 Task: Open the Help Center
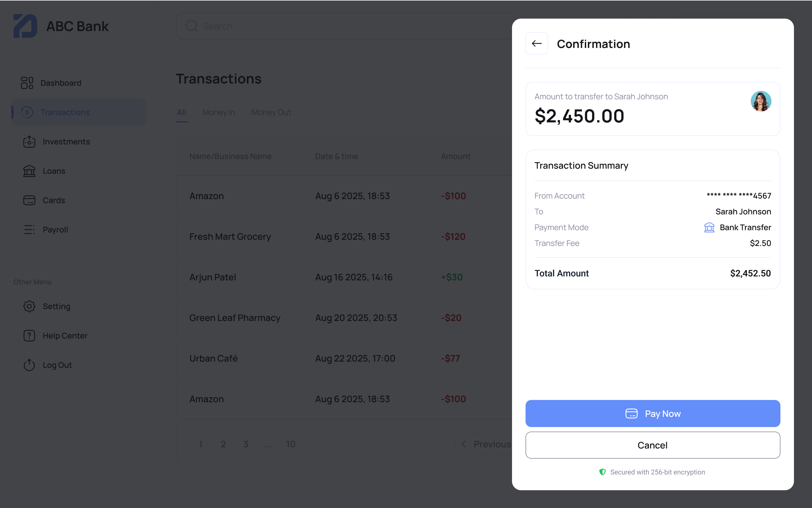[65, 335]
